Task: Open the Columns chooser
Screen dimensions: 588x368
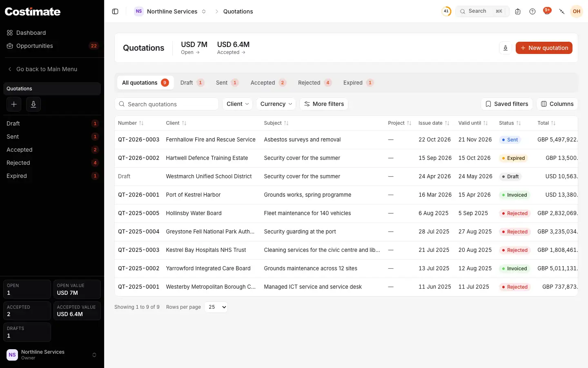Action: click(557, 104)
